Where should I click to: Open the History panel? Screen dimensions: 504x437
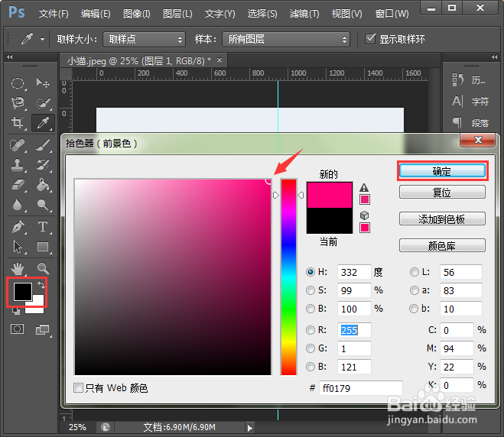point(470,80)
